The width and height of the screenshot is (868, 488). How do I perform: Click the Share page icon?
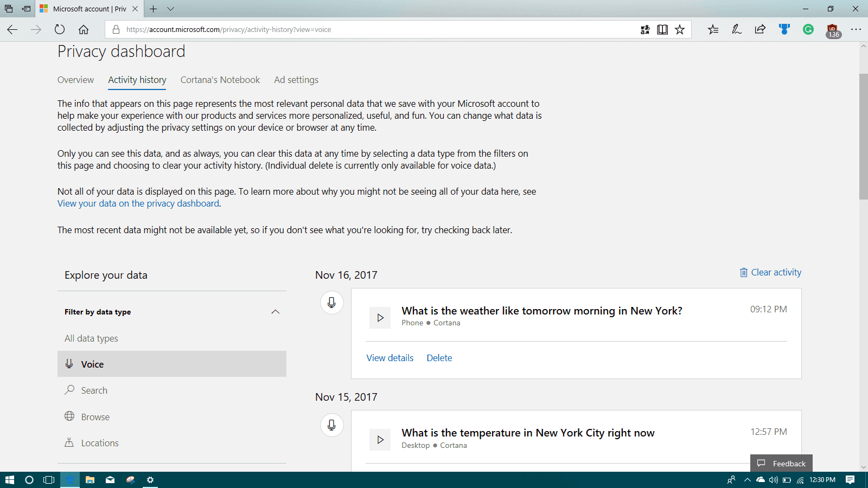point(760,30)
